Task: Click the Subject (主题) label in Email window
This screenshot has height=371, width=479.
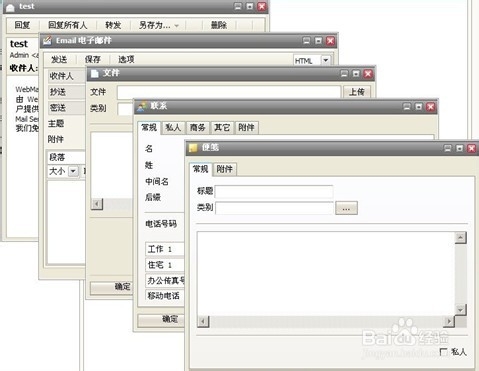Action: point(56,124)
